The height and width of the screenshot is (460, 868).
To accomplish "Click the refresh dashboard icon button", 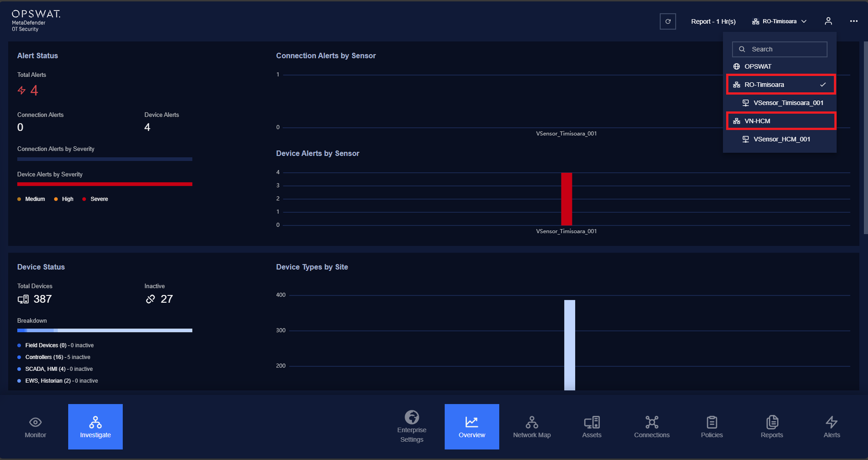I will click(x=668, y=21).
